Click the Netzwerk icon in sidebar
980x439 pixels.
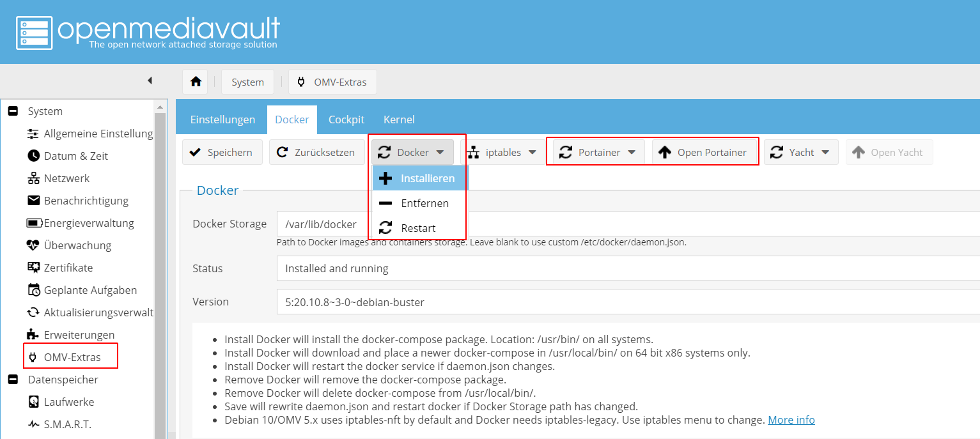click(x=33, y=178)
